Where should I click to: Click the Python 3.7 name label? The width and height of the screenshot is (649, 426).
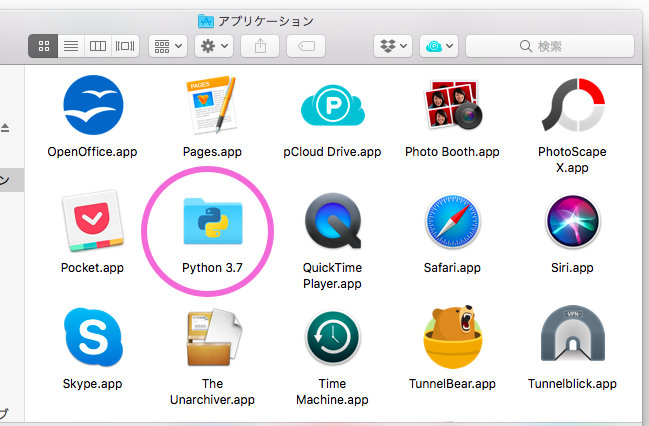click(212, 268)
